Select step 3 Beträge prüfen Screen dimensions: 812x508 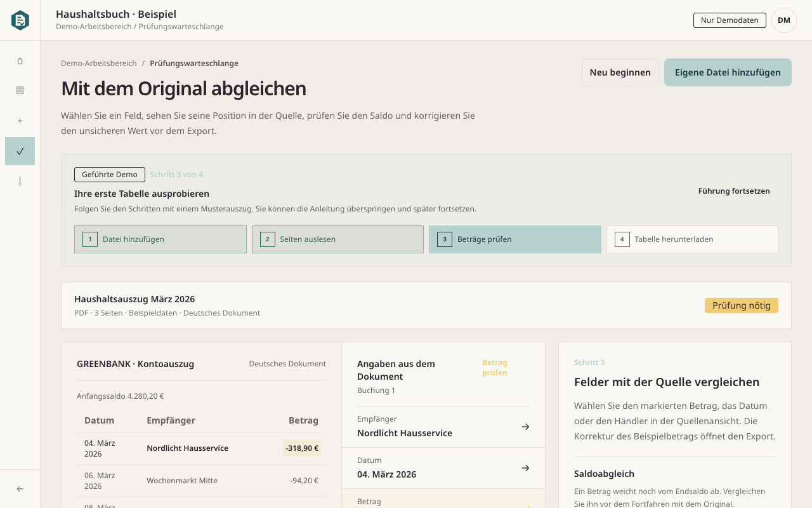[515, 239]
